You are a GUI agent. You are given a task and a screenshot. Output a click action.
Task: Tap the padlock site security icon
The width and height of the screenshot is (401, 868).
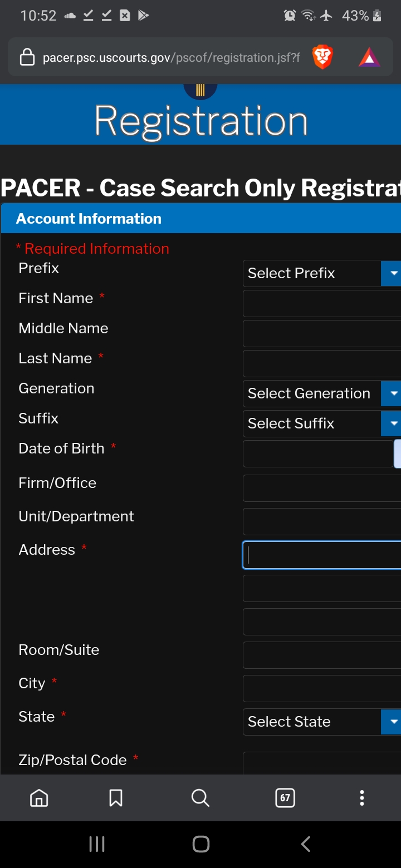pyautogui.click(x=27, y=57)
